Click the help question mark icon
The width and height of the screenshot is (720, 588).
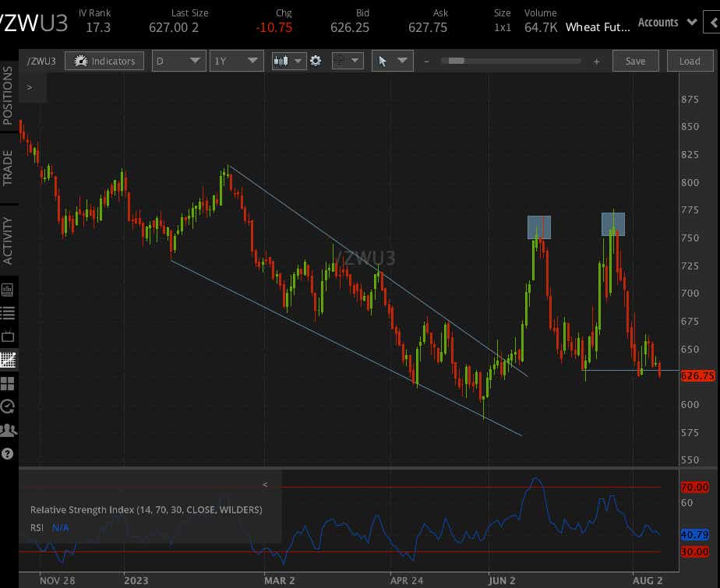point(8,452)
